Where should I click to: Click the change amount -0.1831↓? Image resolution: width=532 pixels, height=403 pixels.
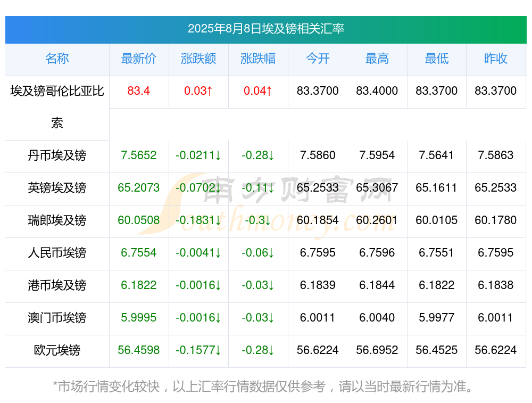point(198,220)
